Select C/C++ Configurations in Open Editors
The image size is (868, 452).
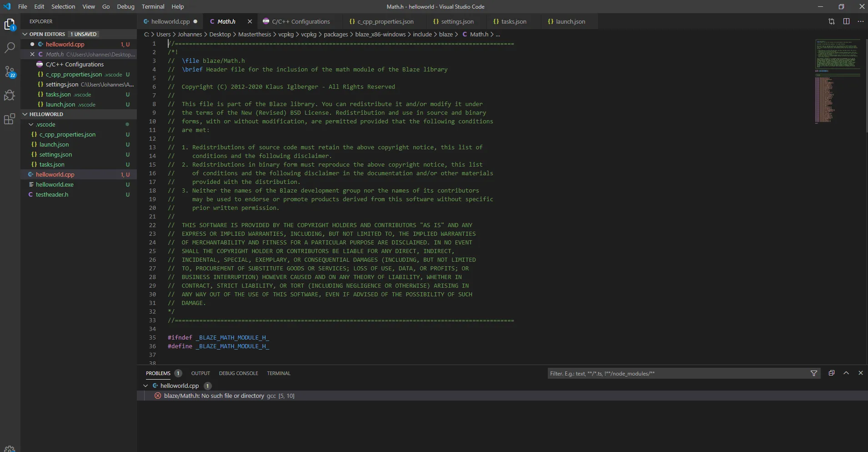[79, 64]
